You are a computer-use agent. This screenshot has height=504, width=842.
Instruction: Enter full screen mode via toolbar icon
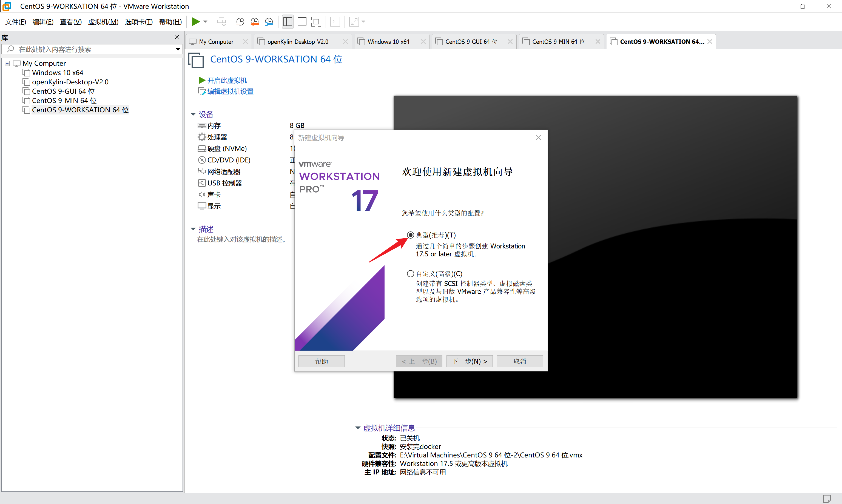coord(316,22)
